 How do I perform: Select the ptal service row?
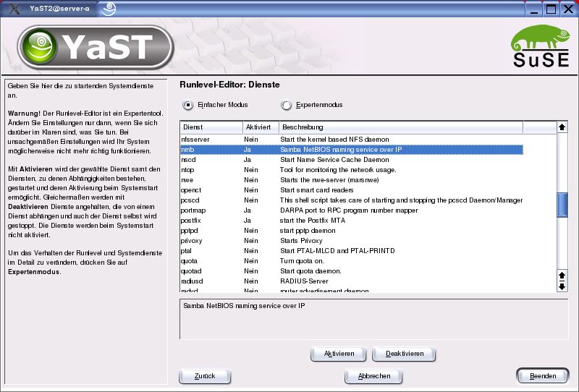(352, 251)
